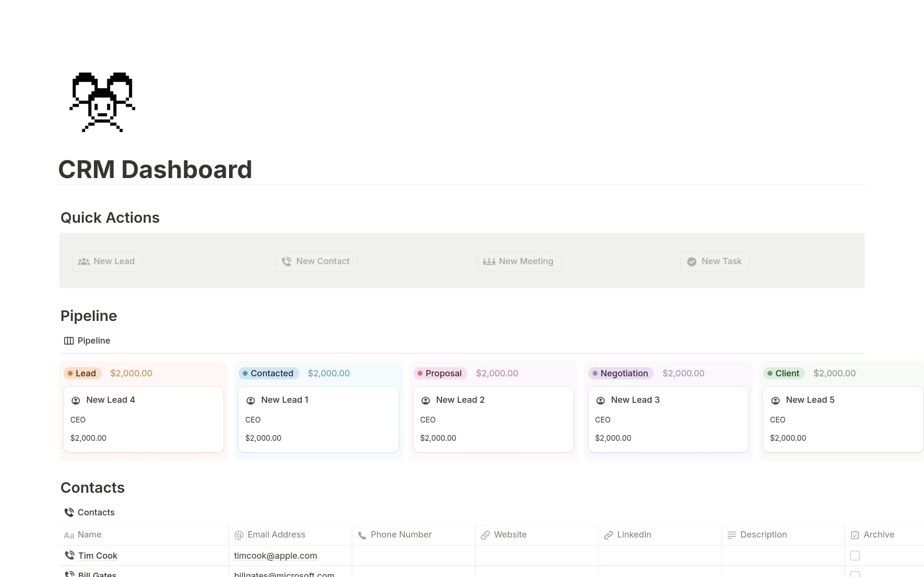Click the Aa icon in Name column header
924x577 pixels.
(x=69, y=535)
